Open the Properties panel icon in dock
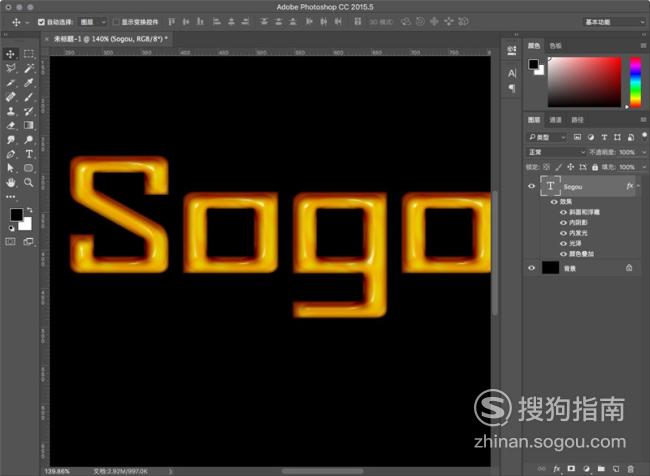This screenshot has width=650, height=476. pos(512,51)
